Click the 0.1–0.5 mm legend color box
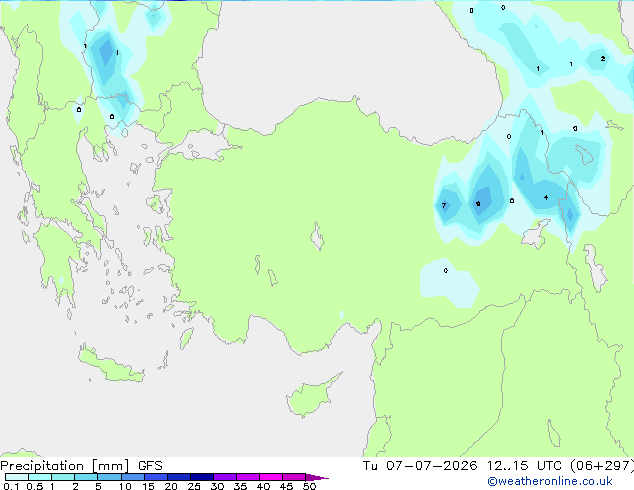 point(17,477)
